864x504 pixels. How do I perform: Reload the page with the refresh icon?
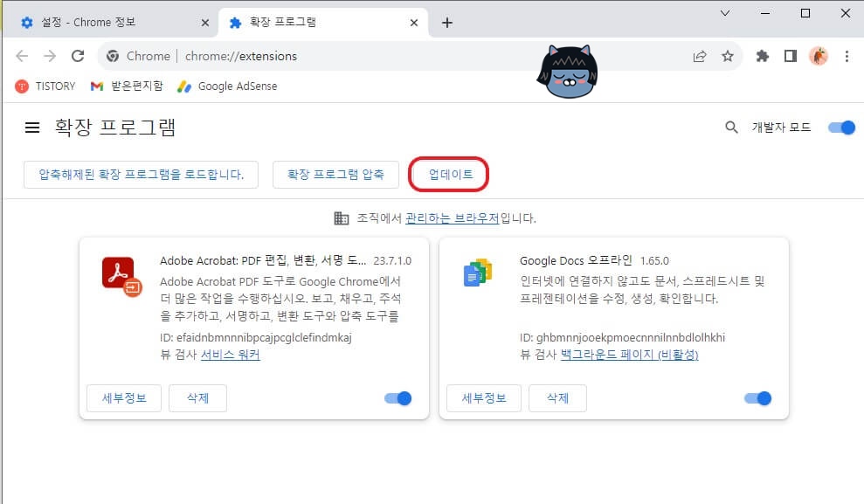tap(78, 55)
